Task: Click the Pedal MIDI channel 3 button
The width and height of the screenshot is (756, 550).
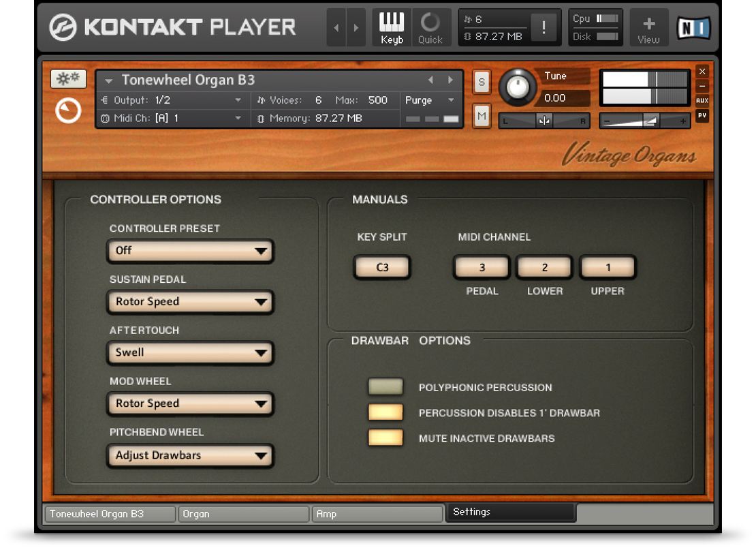Action: [482, 267]
